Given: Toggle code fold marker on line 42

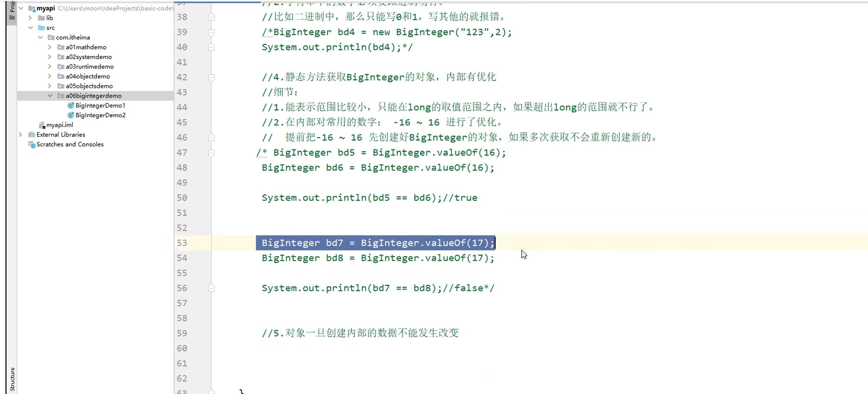Looking at the screenshot, I should pyautogui.click(x=211, y=77).
